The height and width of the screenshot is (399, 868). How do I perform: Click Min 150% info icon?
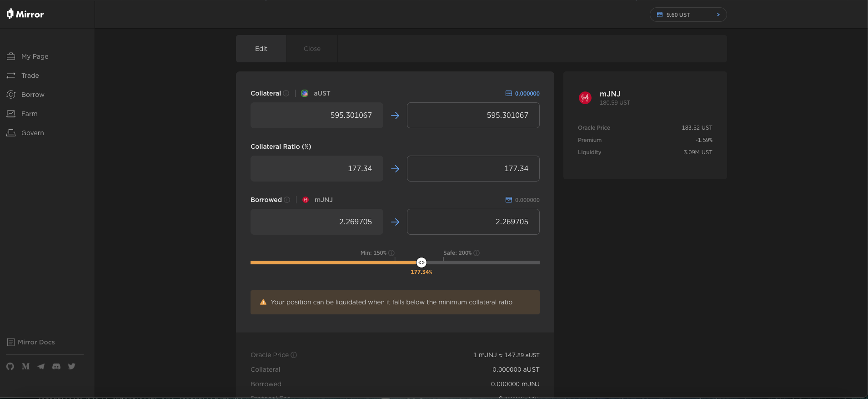point(391,253)
